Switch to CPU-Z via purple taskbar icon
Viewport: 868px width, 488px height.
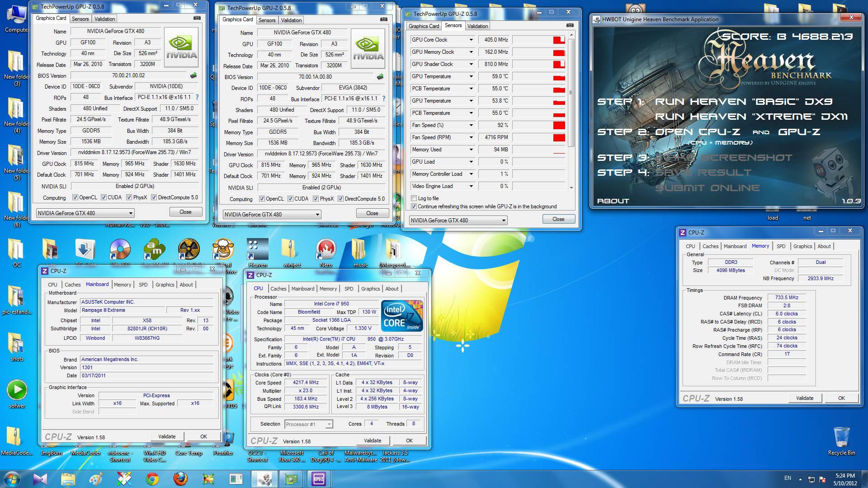pos(319,479)
